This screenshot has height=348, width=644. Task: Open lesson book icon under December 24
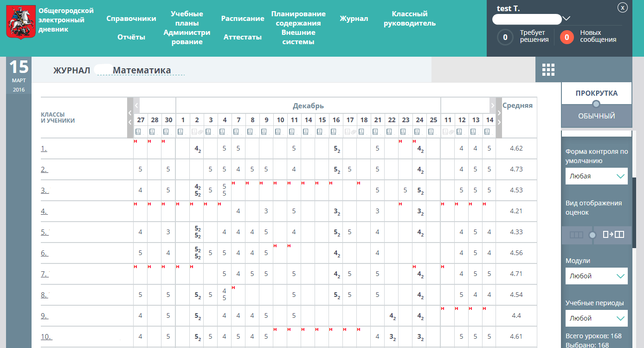pos(417,132)
